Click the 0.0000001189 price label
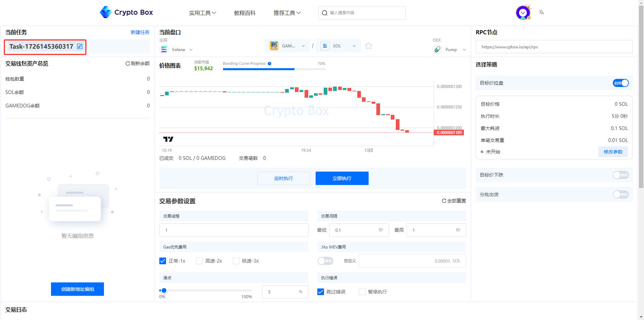Screen dimensions: 644x320 tap(449, 133)
